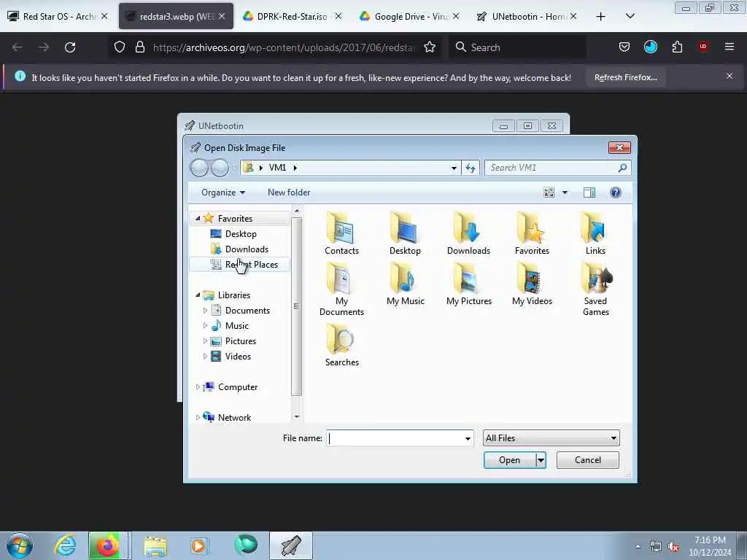Screen dimensions: 747x560
Task: Click the Refresh Firefox button
Action: point(625,77)
